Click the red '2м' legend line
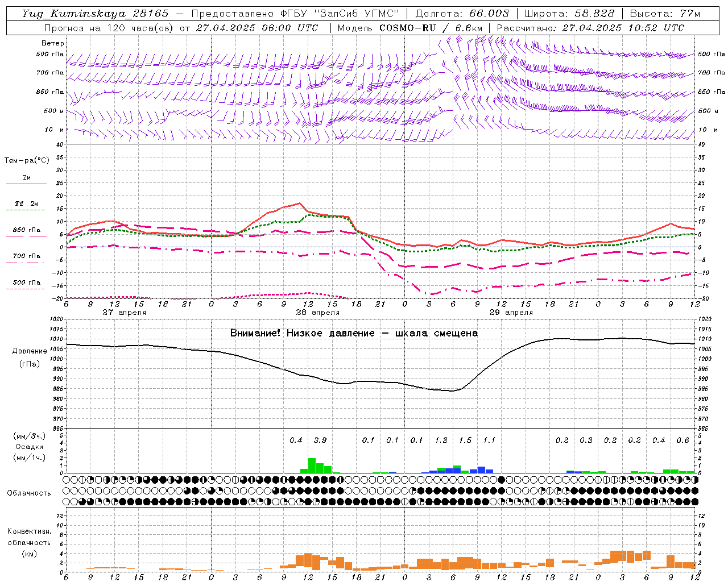 tap(26, 184)
